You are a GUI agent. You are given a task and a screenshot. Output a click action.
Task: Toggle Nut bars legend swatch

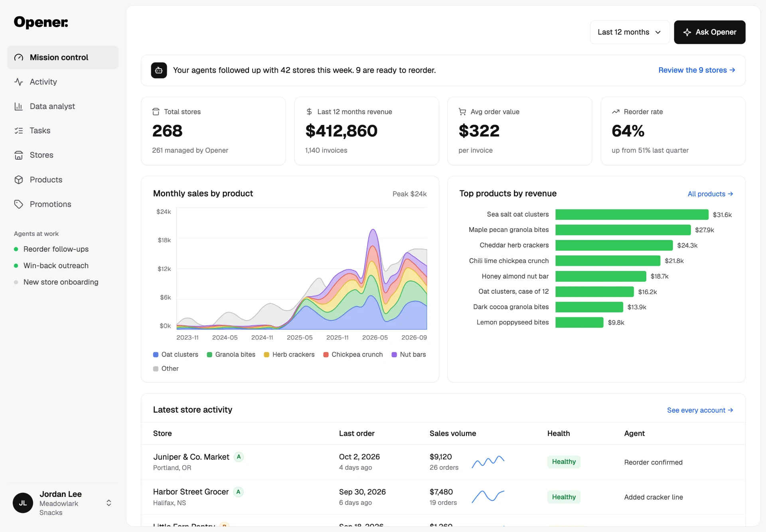394,354
